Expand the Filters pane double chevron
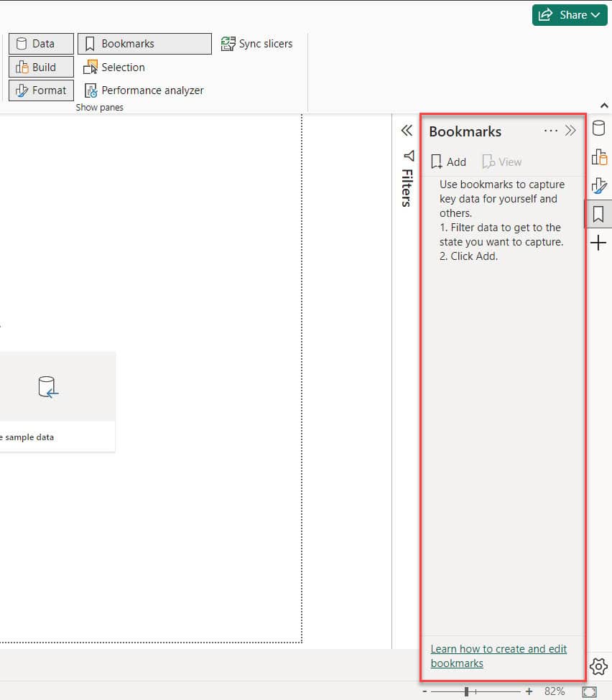This screenshot has width=612, height=700. click(x=407, y=131)
